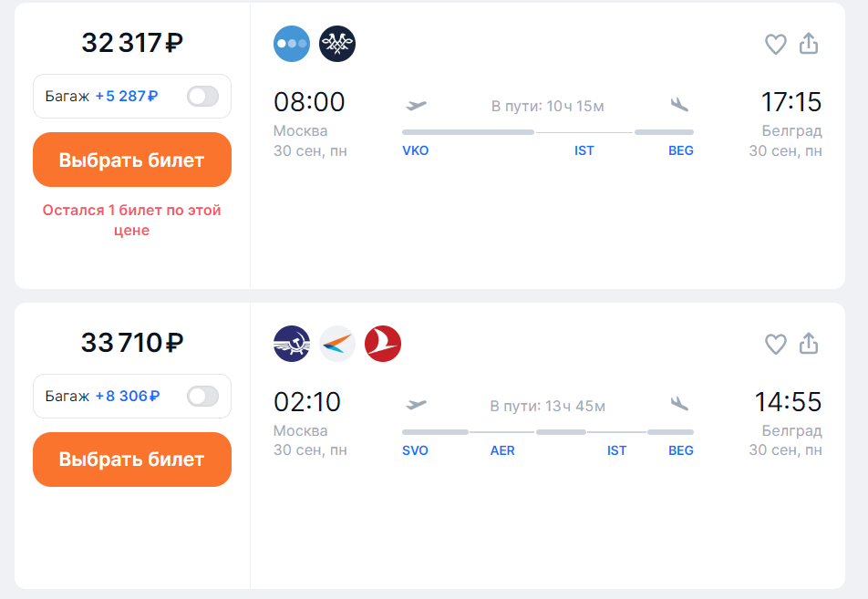Enable baggage toggle for +5 287₽
868x599 pixels.
[202, 96]
